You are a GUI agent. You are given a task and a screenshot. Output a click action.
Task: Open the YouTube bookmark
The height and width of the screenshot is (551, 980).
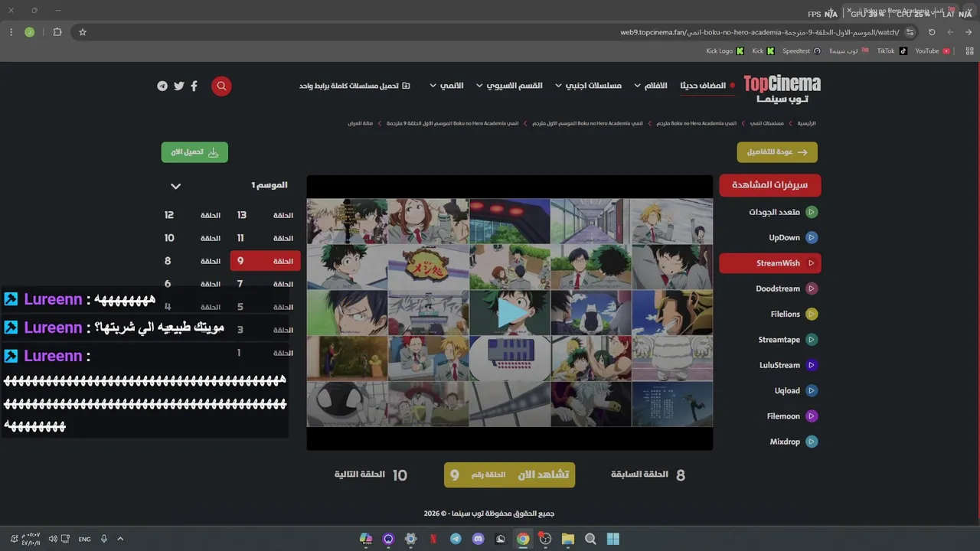[933, 51]
